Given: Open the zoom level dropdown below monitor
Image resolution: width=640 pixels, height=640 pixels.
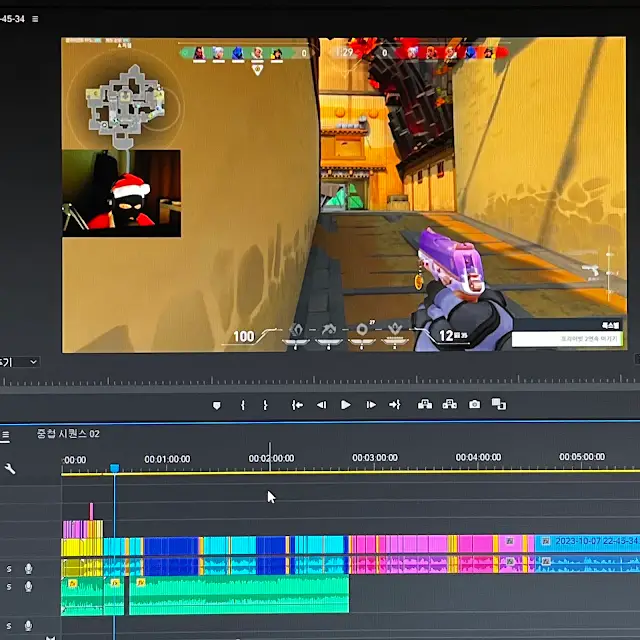Looking at the screenshot, I should pos(19,362).
